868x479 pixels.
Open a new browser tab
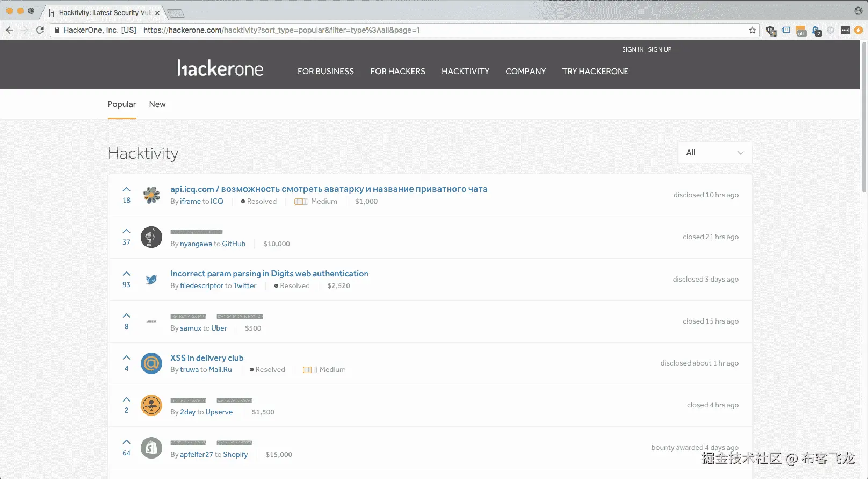[x=176, y=13]
